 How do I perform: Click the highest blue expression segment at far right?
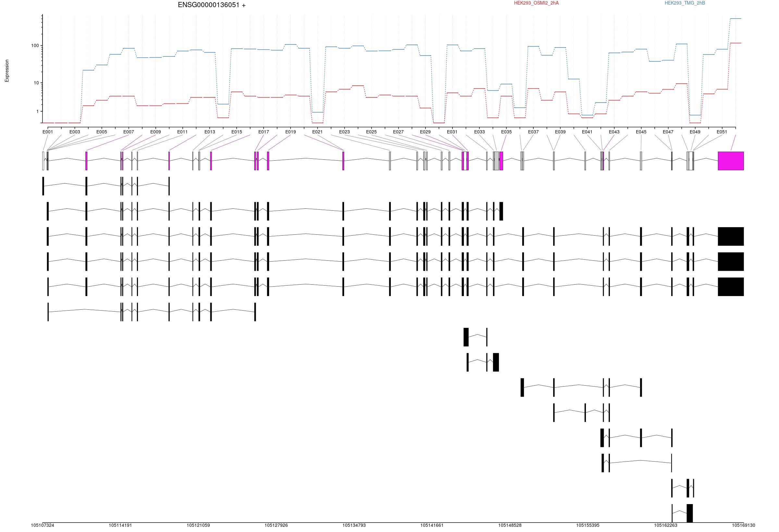tap(736, 19)
